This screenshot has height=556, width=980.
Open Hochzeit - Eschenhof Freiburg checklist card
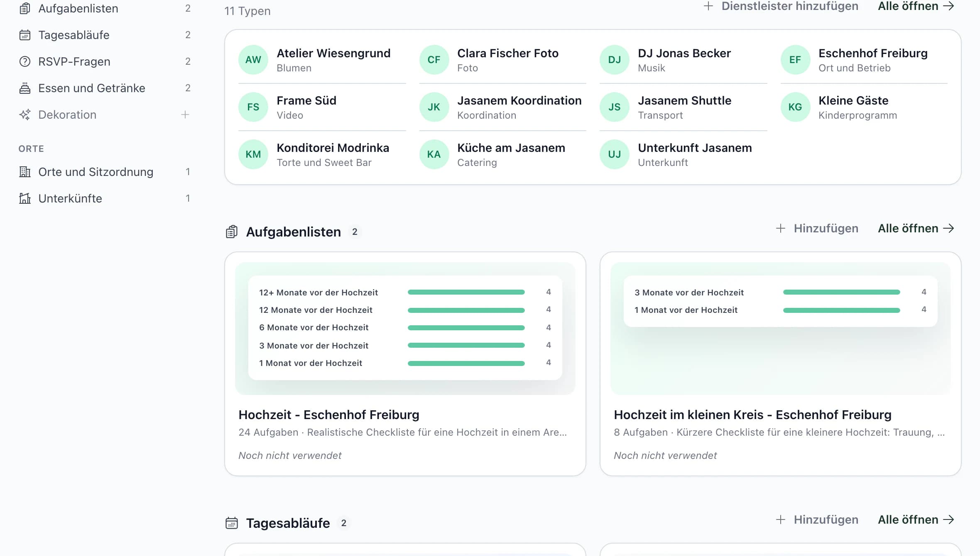coord(405,364)
